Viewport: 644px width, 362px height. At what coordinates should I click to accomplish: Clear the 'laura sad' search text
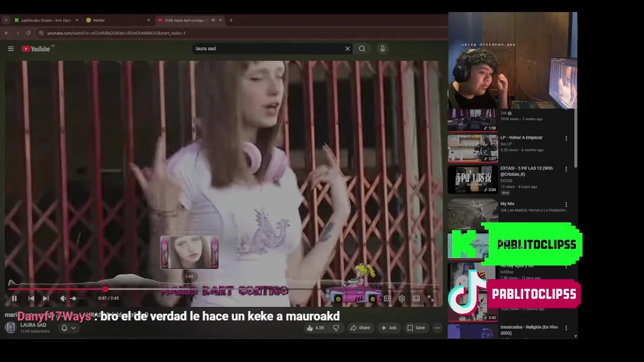[x=347, y=49]
